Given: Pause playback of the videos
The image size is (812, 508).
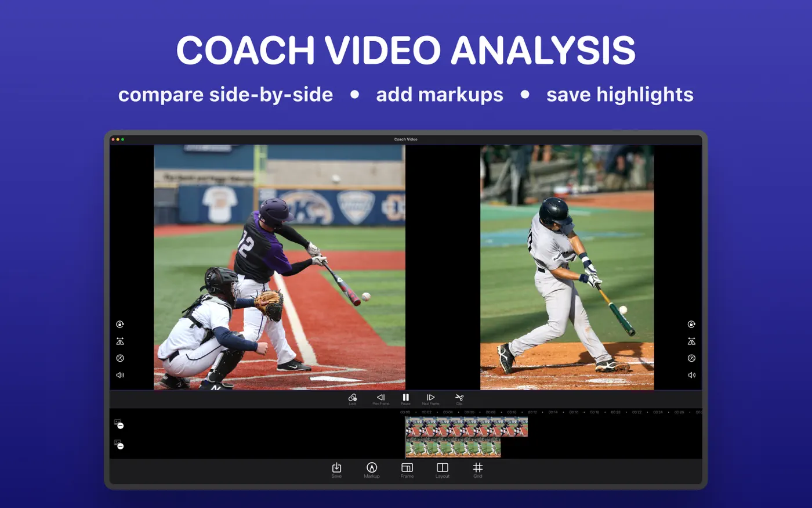Looking at the screenshot, I should point(405,399).
